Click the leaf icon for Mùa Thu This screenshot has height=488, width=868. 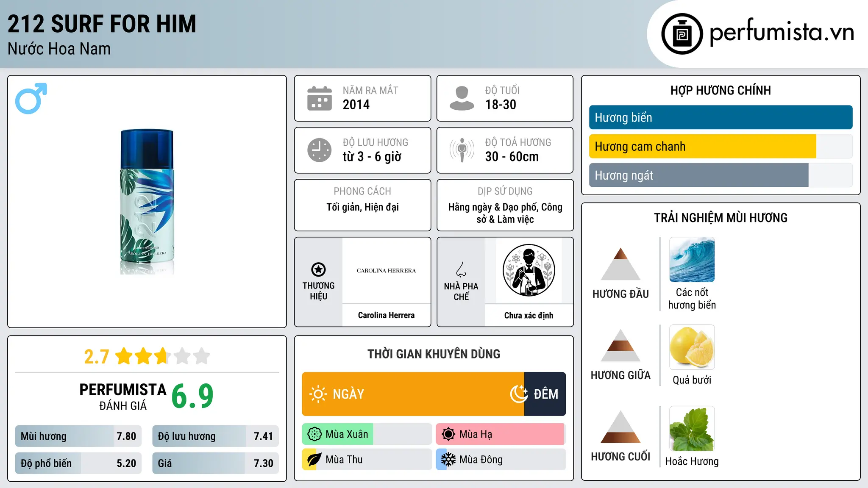pos(314,460)
